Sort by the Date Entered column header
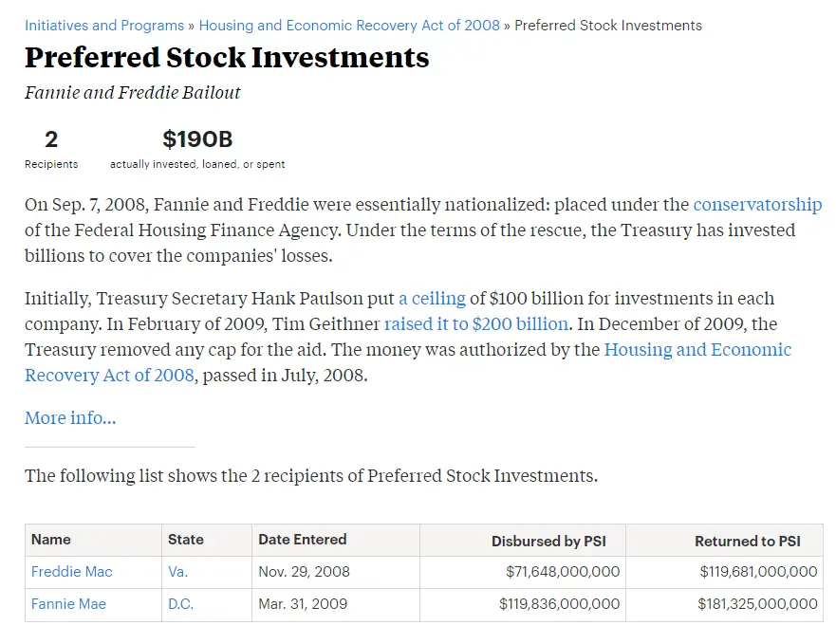The width and height of the screenshot is (836, 644). (x=303, y=540)
